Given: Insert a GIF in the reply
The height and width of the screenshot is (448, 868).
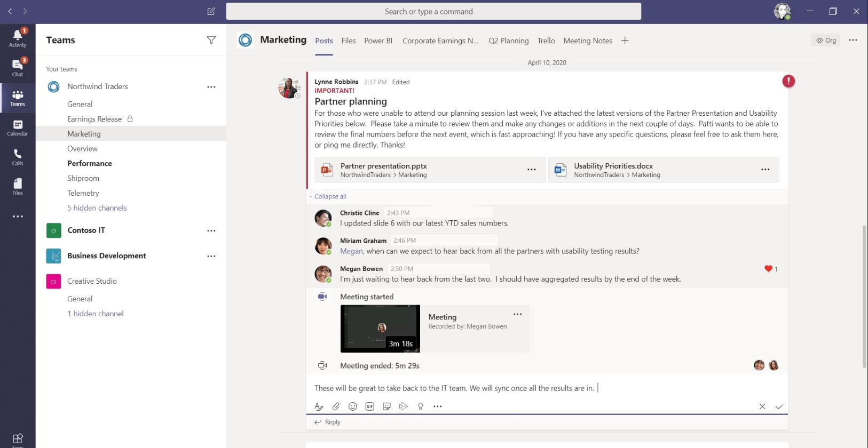Looking at the screenshot, I should (x=370, y=406).
